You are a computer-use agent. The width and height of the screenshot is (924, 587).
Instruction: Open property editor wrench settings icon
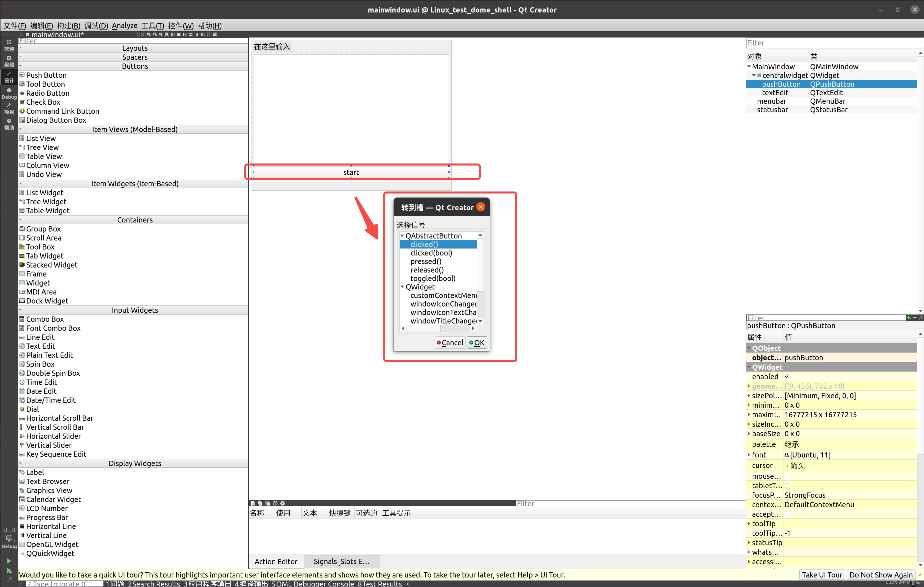click(921, 317)
